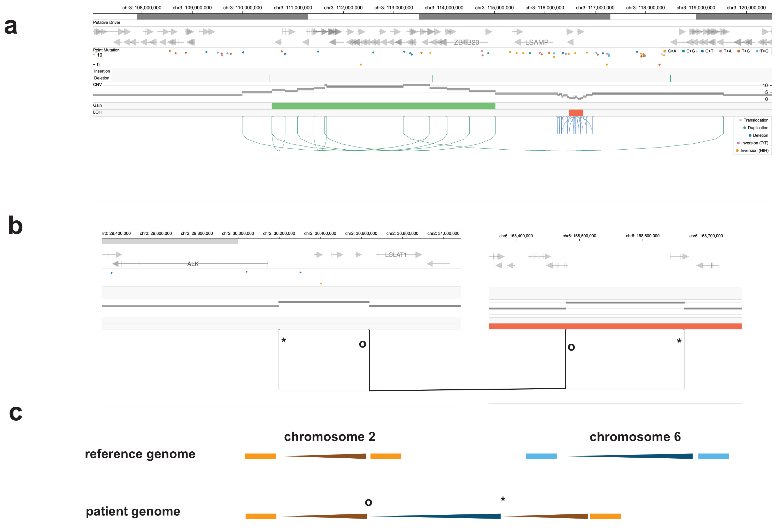
Task: Click the ALK gene label
Action: pos(193,264)
